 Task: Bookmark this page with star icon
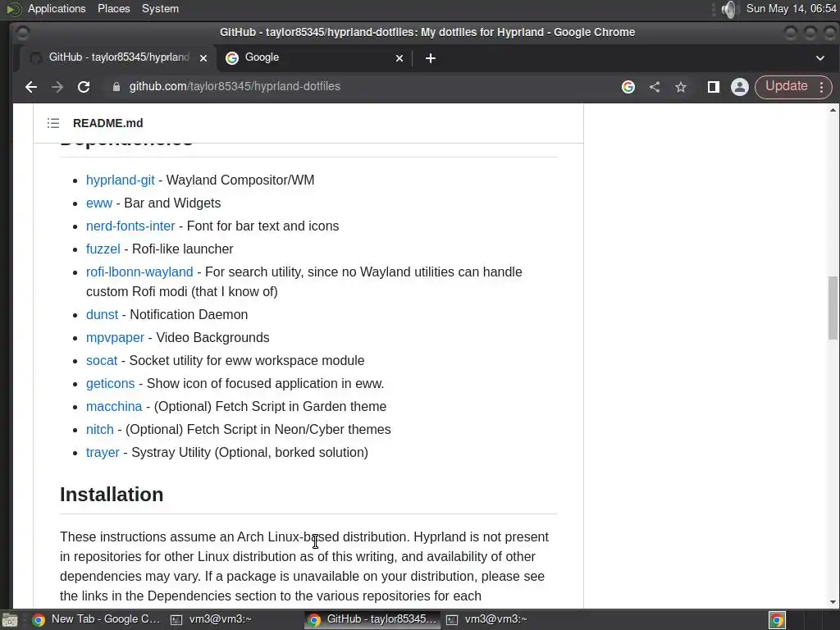click(x=681, y=87)
